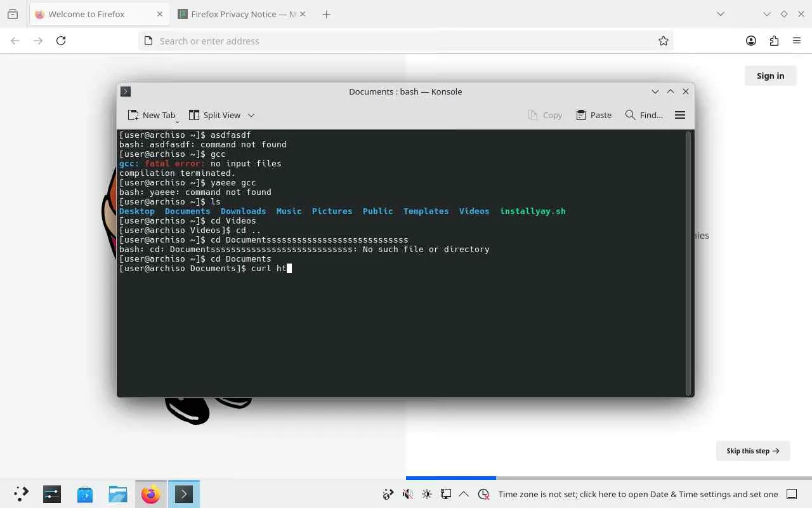Click the Konsole vertical scrollbar
Screen dimensions: 812x508
688,263
